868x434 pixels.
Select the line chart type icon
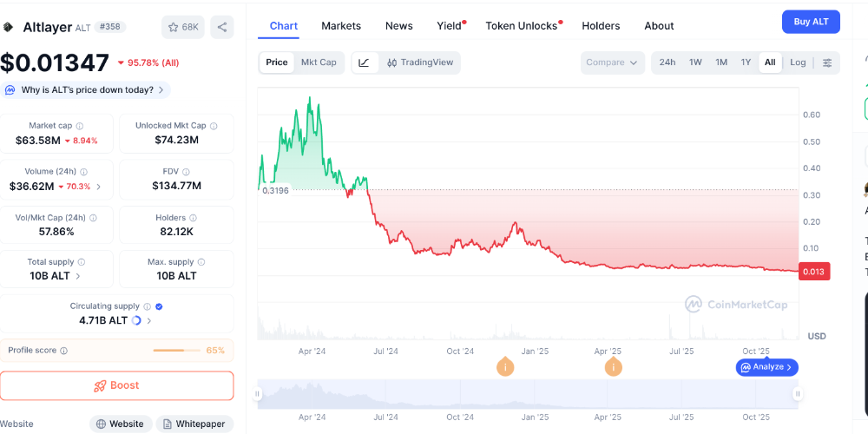[x=365, y=62]
